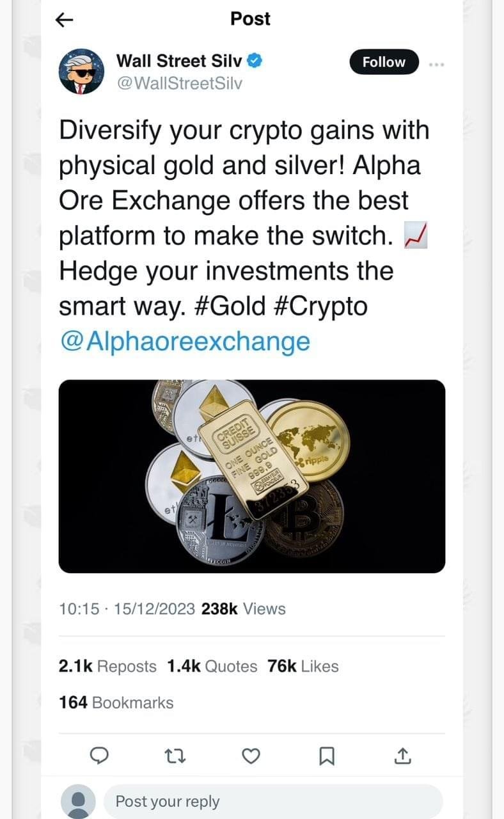View the 76k Likes list
Screen dimensions: 504x819
pos(303,666)
